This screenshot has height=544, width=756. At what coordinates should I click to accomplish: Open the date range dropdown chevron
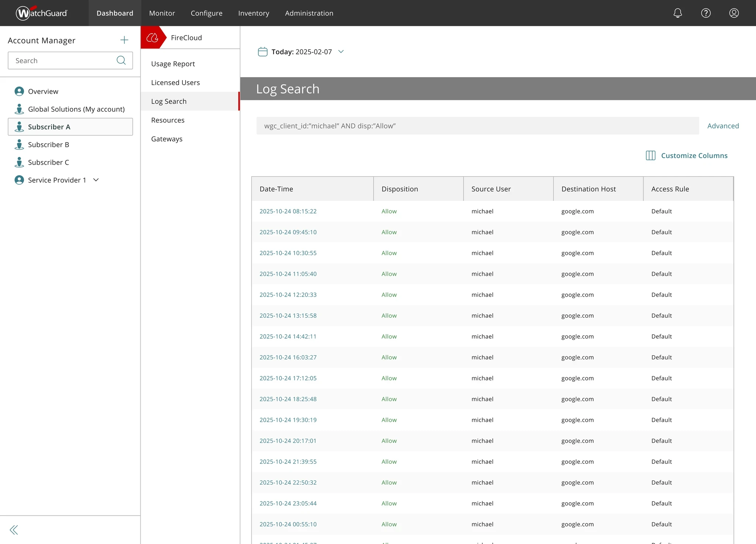point(341,52)
